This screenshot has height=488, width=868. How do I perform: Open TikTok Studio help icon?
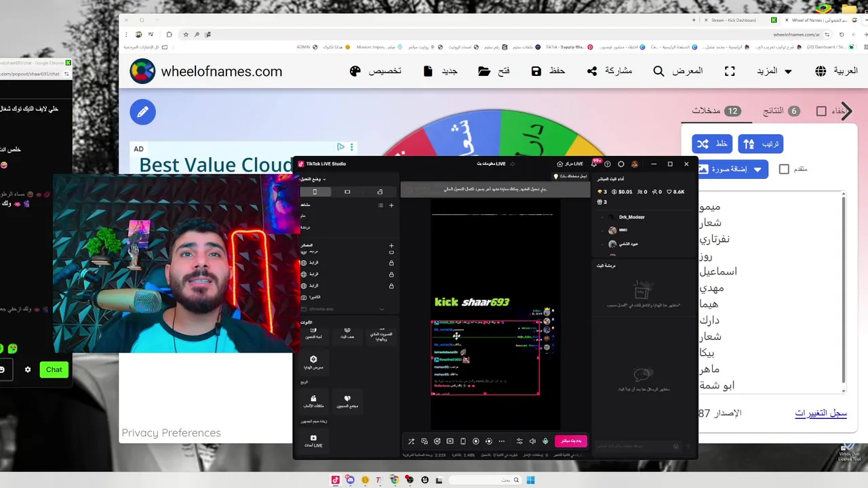click(608, 164)
